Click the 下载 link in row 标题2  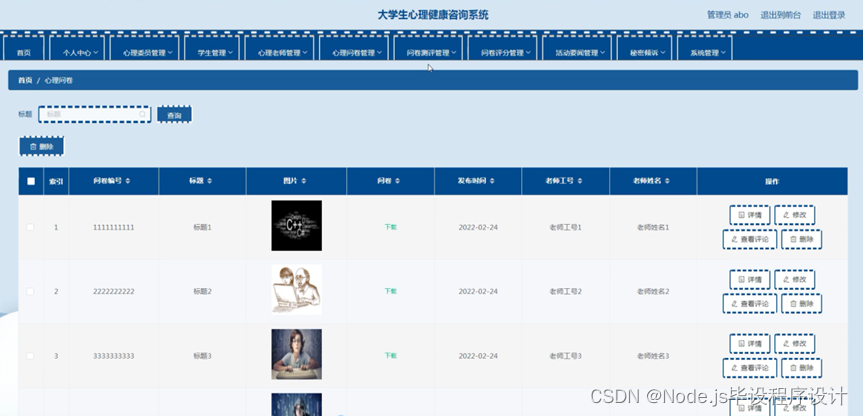click(x=390, y=291)
